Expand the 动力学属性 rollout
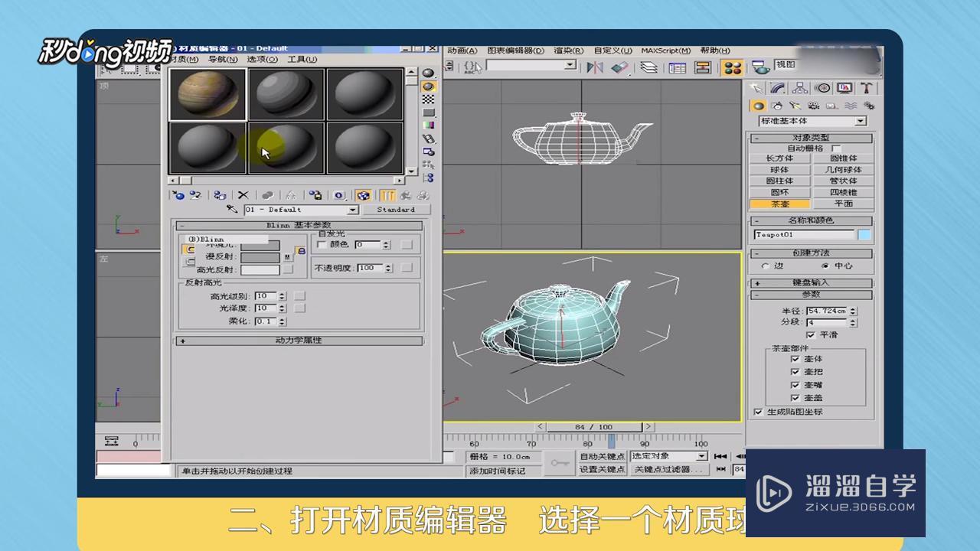This screenshot has height=551, width=980. [x=299, y=341]
